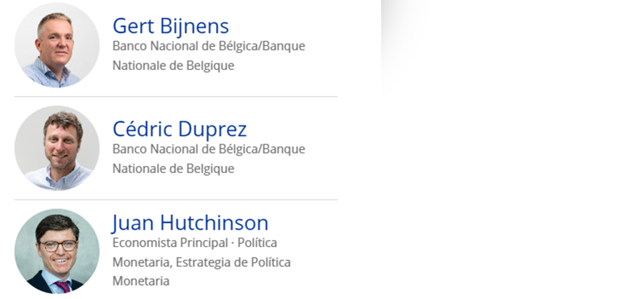Click the 'Monetaria, Estrategia de Política' line
644x299 pixels.
click(x=201, y=263)
